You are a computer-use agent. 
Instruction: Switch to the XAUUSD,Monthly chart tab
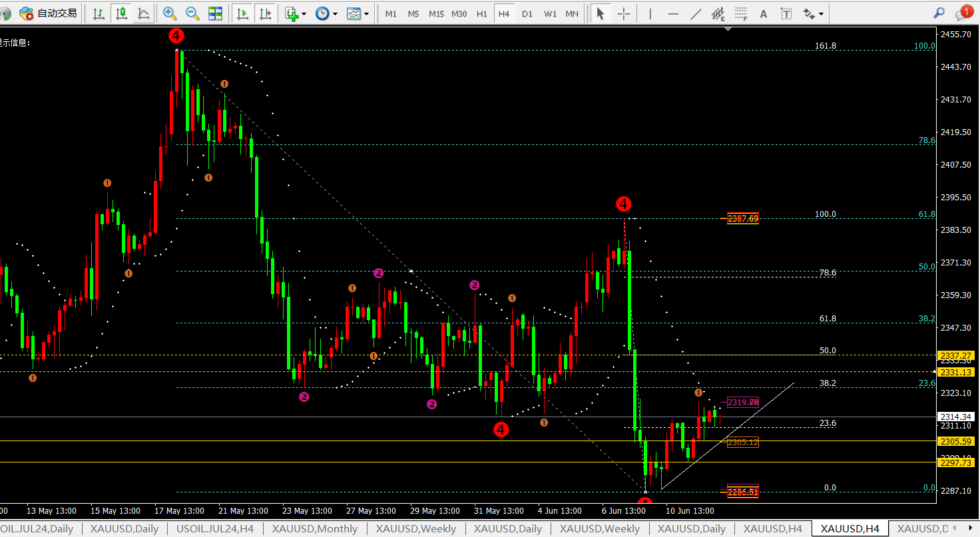tap(314, 529)
